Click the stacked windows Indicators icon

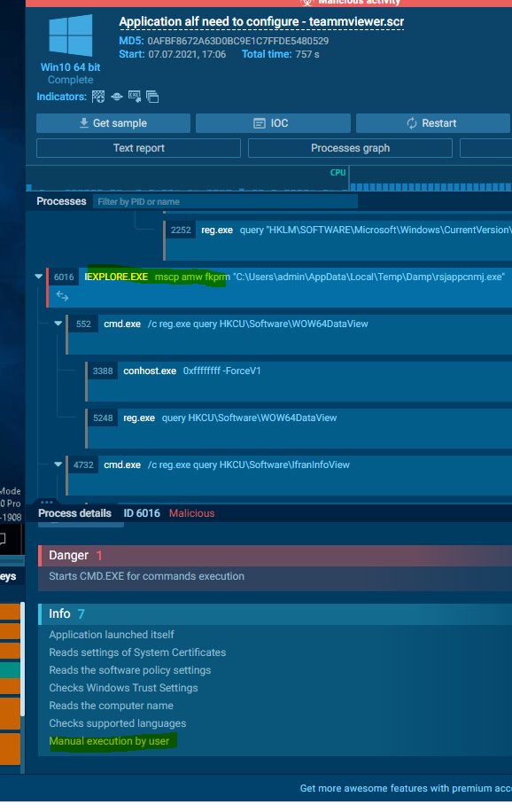pos(152,97)
